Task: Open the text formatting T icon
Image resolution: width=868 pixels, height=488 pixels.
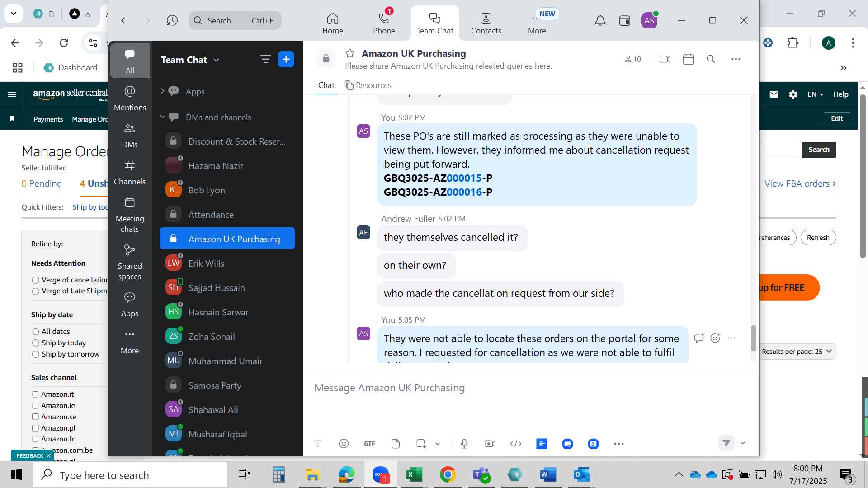Action: [318, 444]
